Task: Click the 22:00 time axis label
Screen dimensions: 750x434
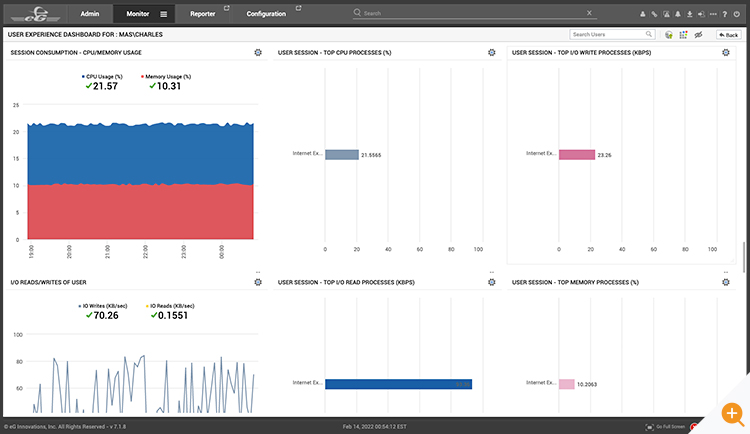Action: click(145, 252)
